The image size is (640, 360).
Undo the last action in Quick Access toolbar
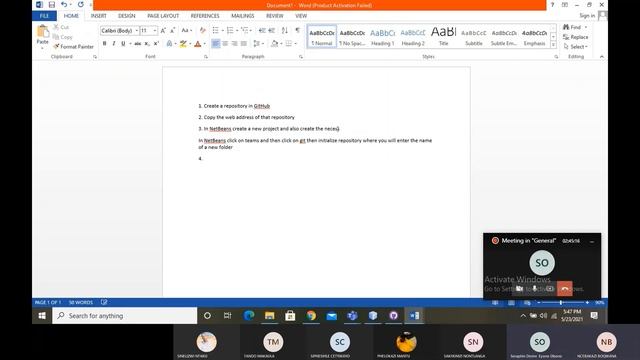pos(64,5)
